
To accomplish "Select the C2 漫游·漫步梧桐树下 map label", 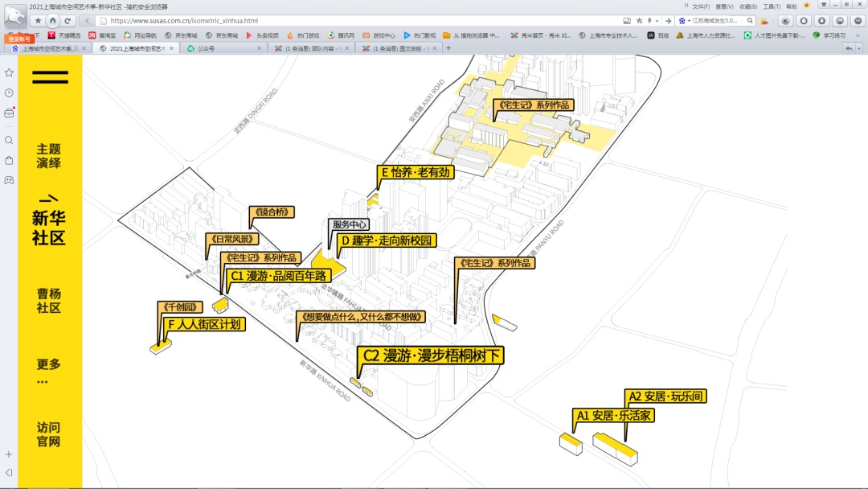I will pos(432,355).
